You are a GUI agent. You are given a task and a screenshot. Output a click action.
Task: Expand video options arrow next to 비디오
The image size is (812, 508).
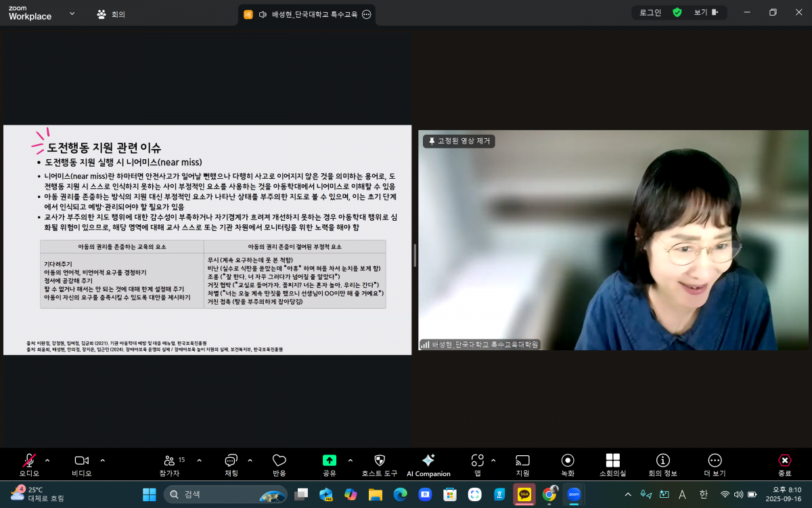point(103,461)
